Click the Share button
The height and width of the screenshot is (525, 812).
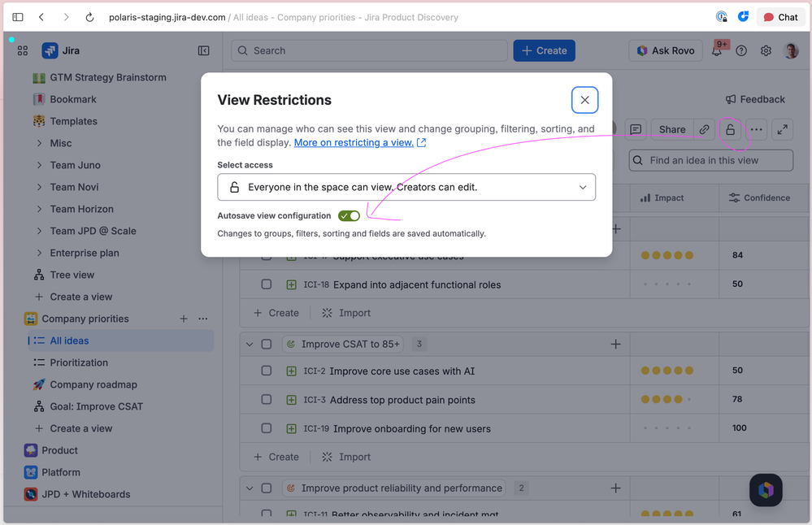click(672, 129)
